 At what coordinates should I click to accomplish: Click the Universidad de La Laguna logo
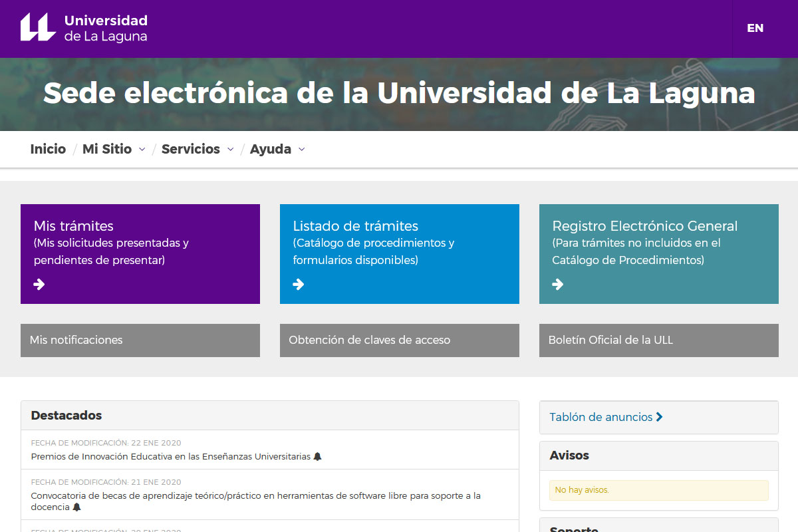click(x=84, y=28)
